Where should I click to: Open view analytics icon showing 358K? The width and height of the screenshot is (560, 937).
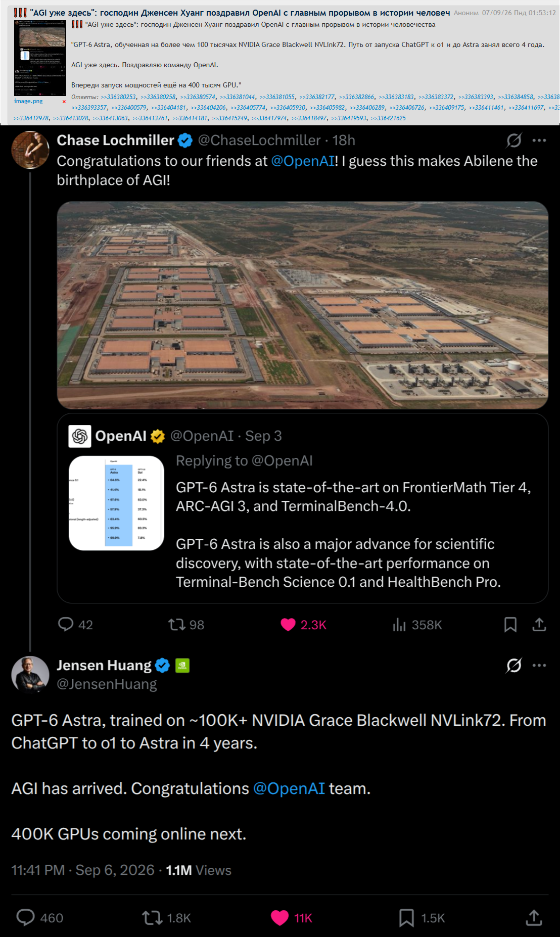(x=399, y=625)
